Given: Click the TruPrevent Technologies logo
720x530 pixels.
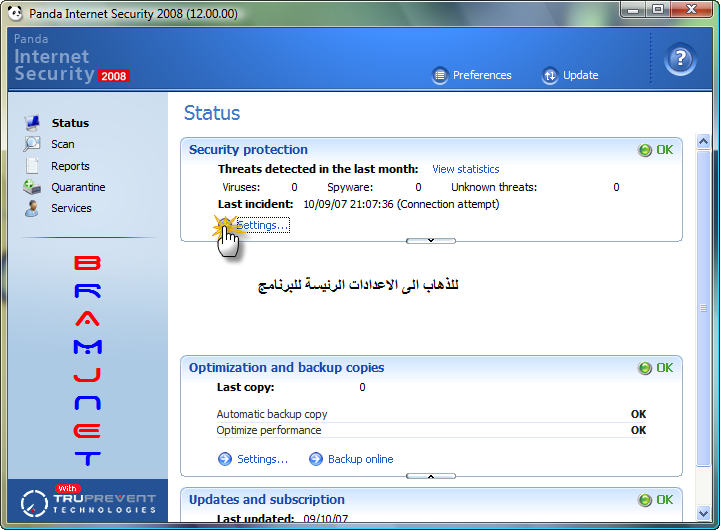Looking at the screenshot, I should [x=88, y=501].
